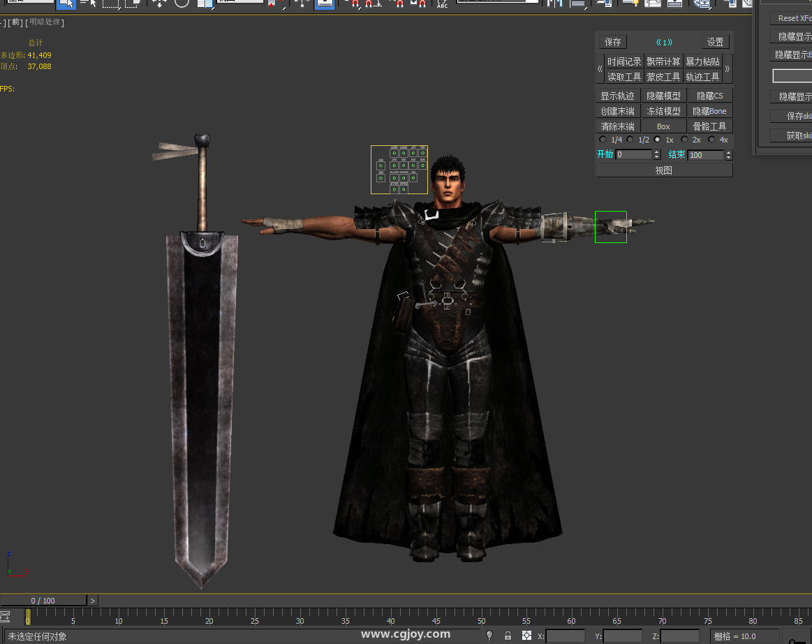
Task: Click the X coordinate input field
Action: 565,636
